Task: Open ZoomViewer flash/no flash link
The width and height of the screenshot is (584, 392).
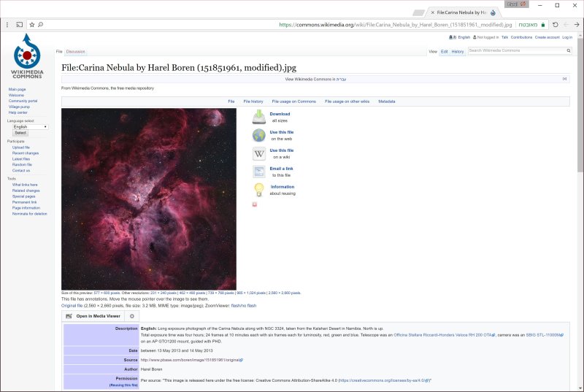Action: coord(244,306)
